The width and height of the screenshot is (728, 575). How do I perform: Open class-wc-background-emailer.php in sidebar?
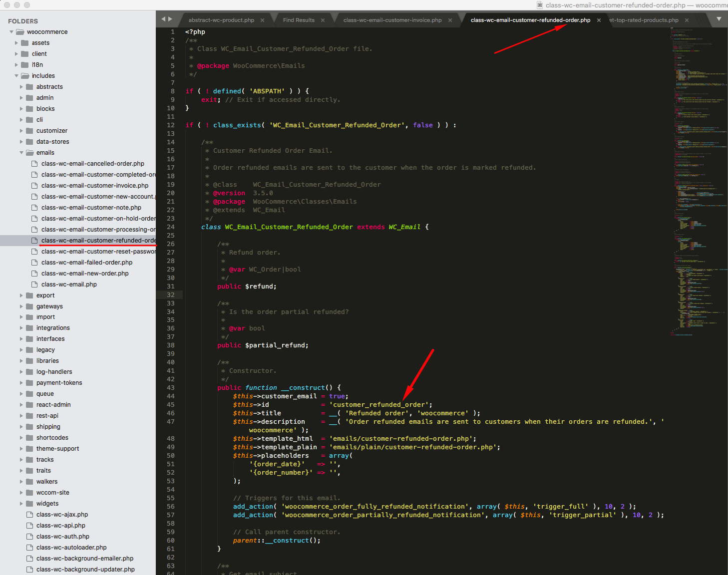tap(85, 559)
